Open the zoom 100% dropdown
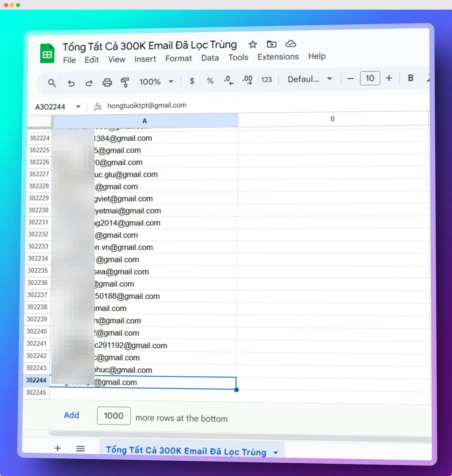 [156, 82]
